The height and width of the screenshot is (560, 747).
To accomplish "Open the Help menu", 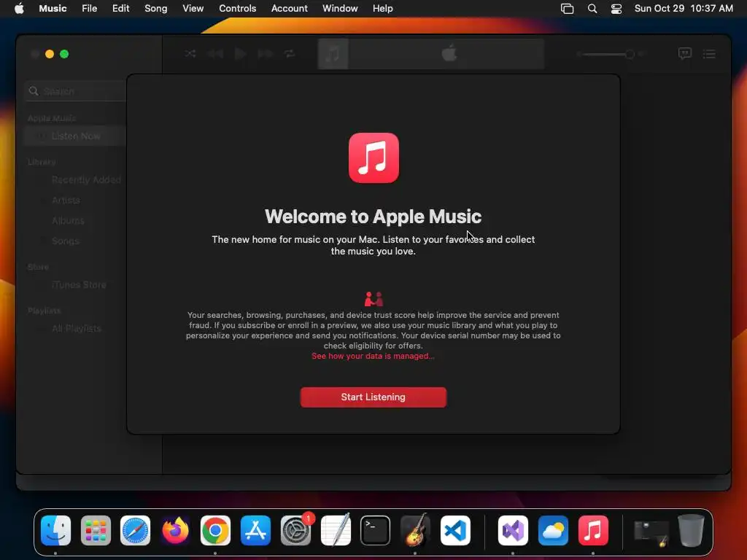I will point(382,8).
